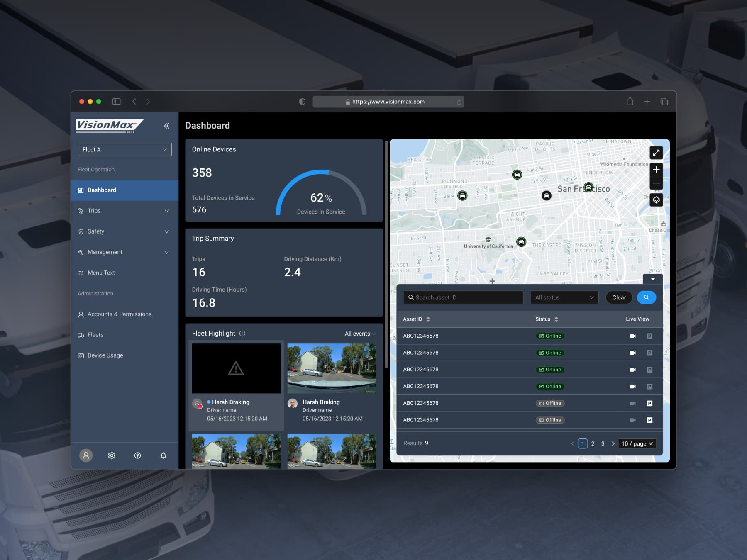
Task: Open the All status dropdown
Action: (564, 297)
